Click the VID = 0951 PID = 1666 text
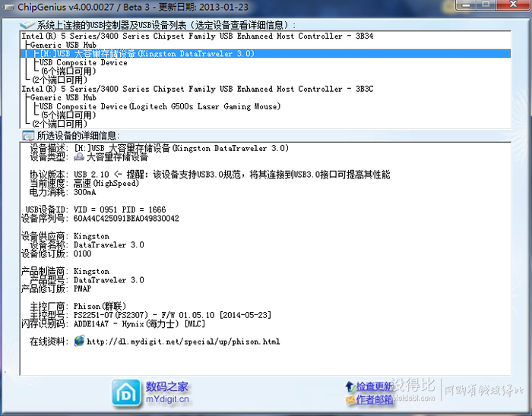This screenshot has height=416, width=532. (120, 210)
